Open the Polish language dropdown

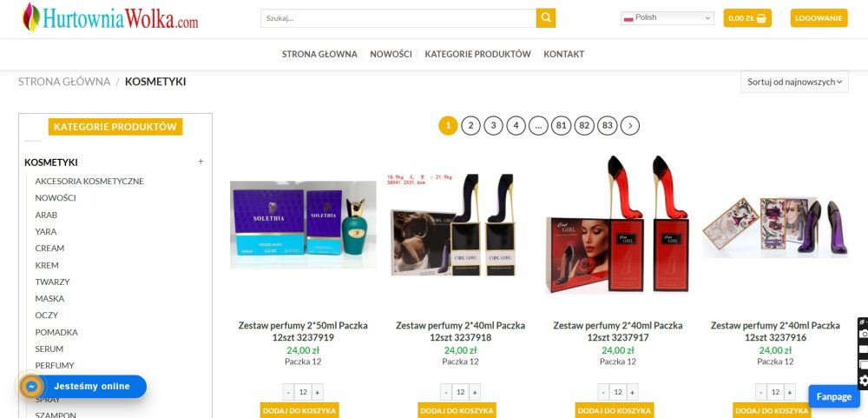[x=667, y=17]
